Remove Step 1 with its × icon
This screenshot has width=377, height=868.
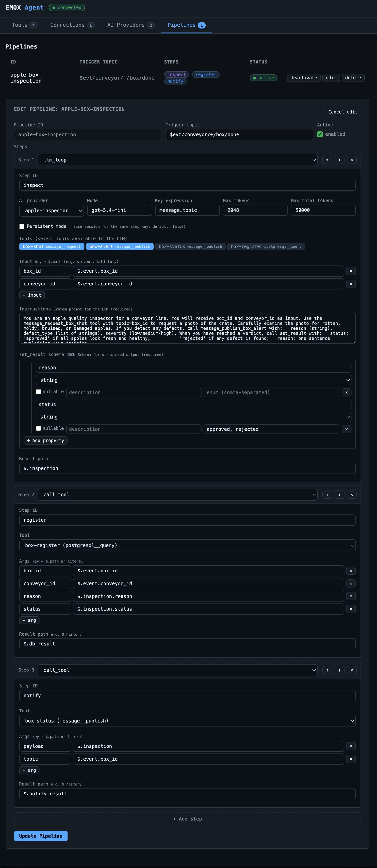pos(352,160)
